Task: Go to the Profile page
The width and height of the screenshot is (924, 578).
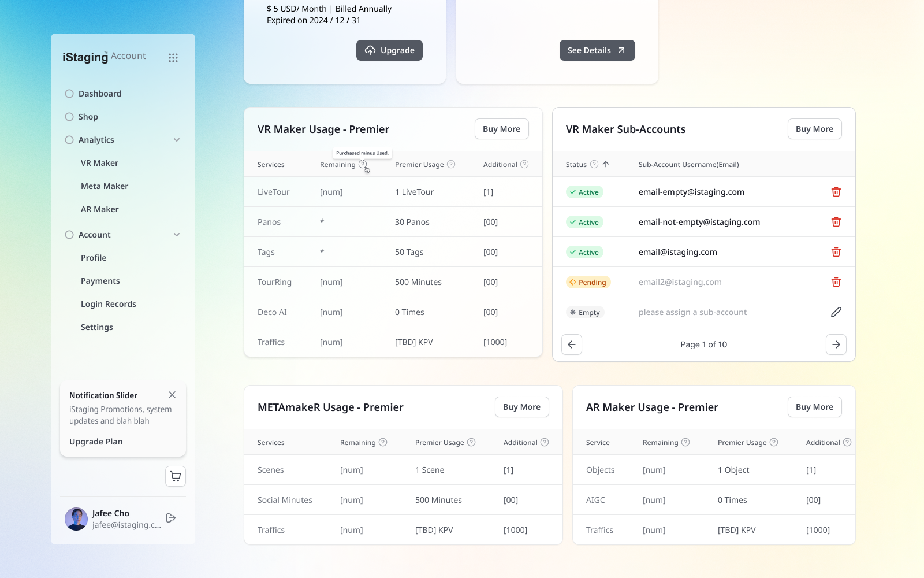Action: tap(94, 258)
